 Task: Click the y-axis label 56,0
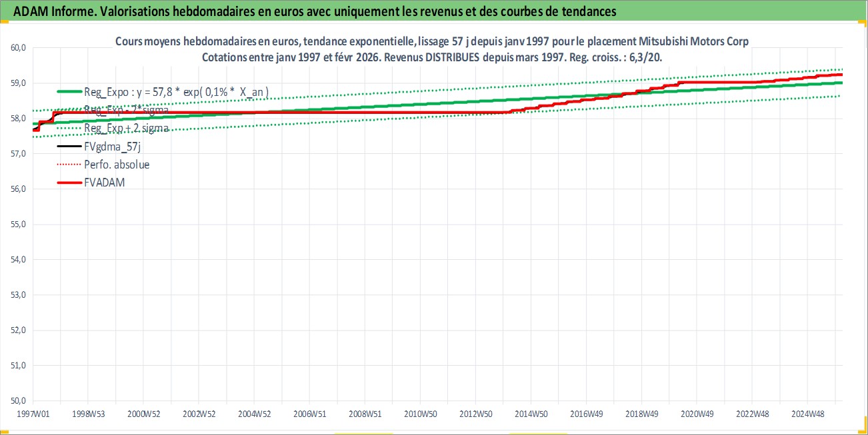click(18, 189)
